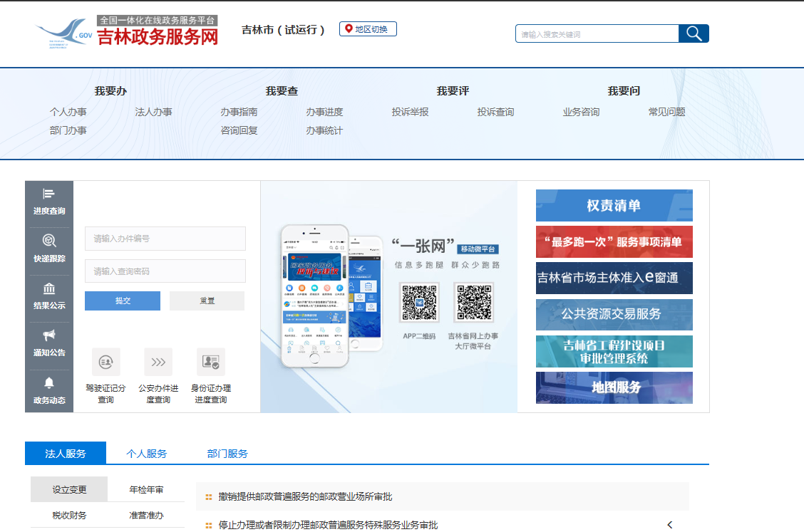This screenshot has width=804, height=532.
Task: Open 停止办理或者限制办理邮政普遍服务特殊服务业务审批 item
Action: tap(328, 525)
